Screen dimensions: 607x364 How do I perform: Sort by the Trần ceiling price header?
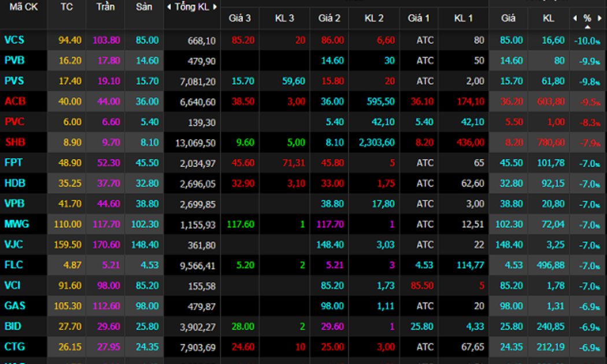click(x=105, y=7)
